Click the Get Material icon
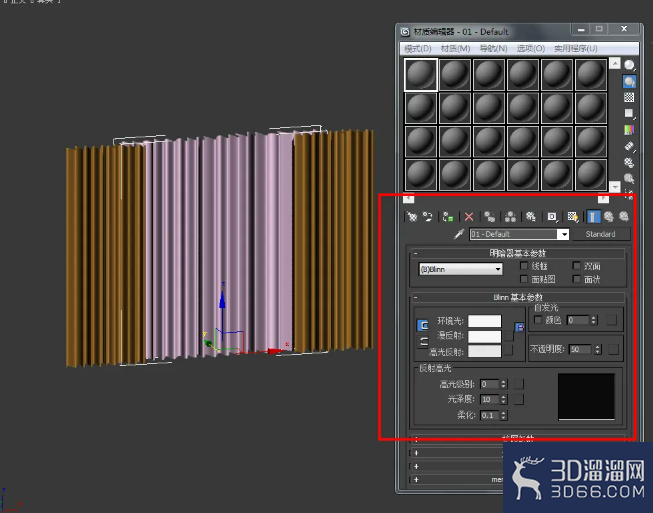The height and width of the screenshot is (513, 653). [412, 217]
